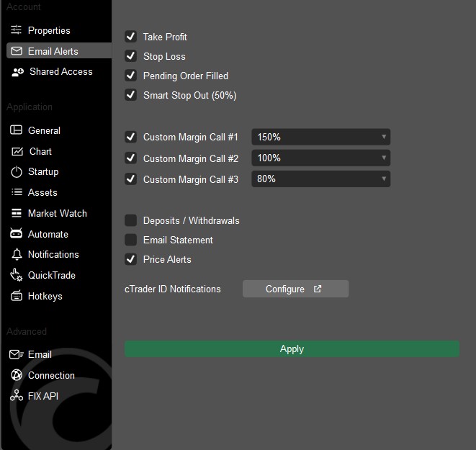Viewport: 476px width, 450px height.
Task: Toggle the Smart Stop Out (50%) checkbox
Action: click(x=130, y=94)
